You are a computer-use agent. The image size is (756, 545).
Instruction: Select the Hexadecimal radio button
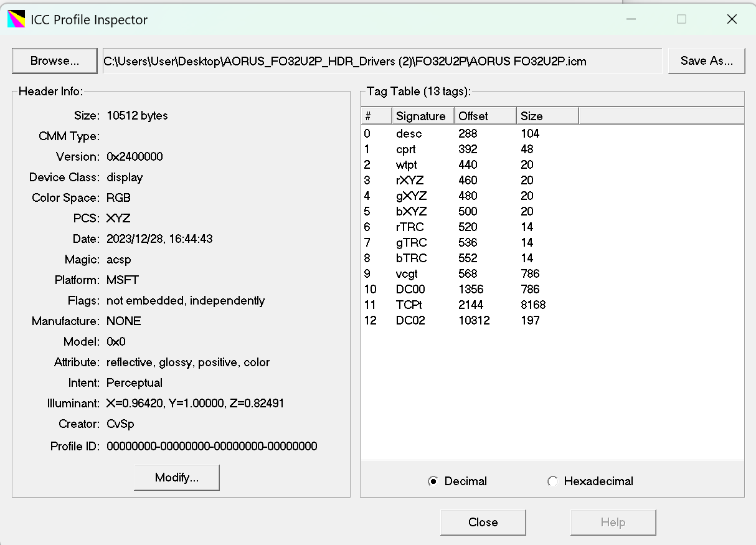point(552,481)
